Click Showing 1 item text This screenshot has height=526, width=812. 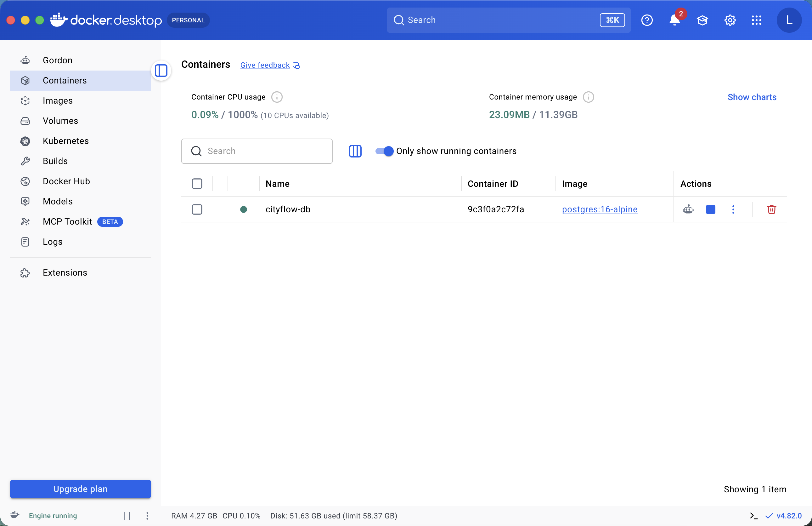click(x=755, y=489)
